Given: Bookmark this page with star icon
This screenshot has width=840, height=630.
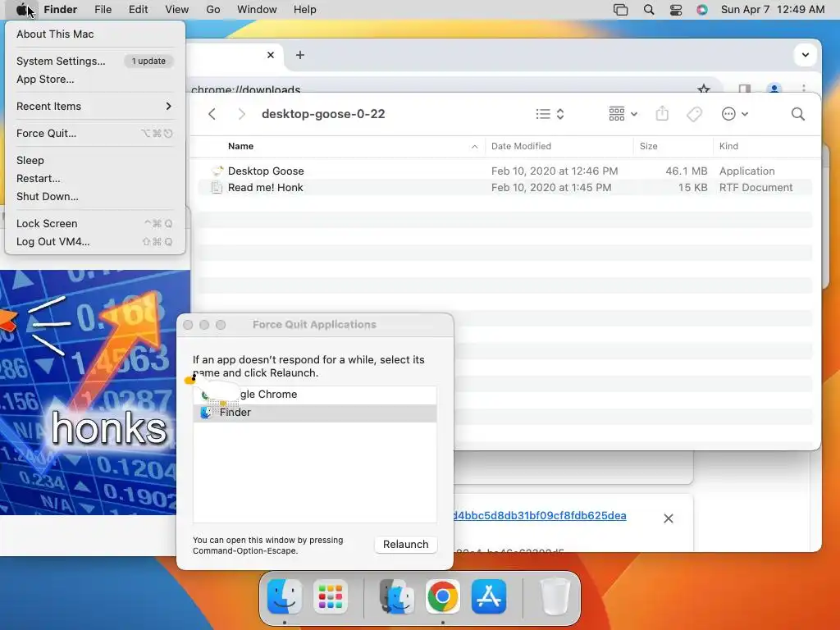Looking at the screenshot, I should coord(704,89).
